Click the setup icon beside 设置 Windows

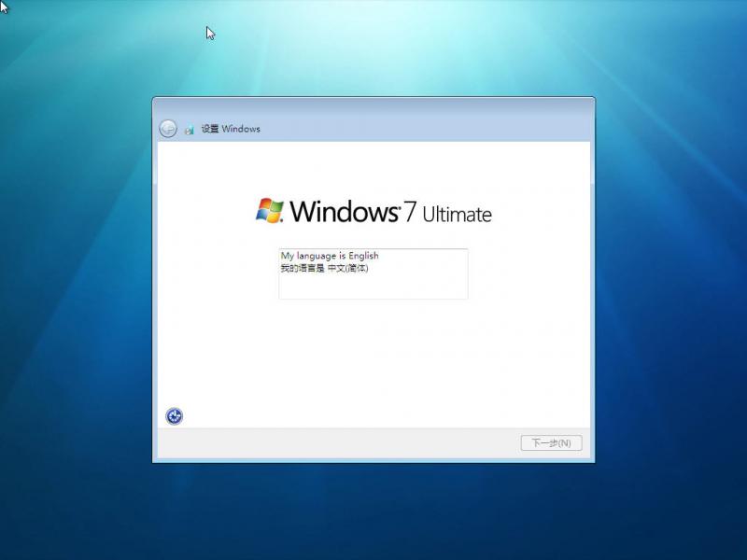pyautogui.click(x=190, y=129)
